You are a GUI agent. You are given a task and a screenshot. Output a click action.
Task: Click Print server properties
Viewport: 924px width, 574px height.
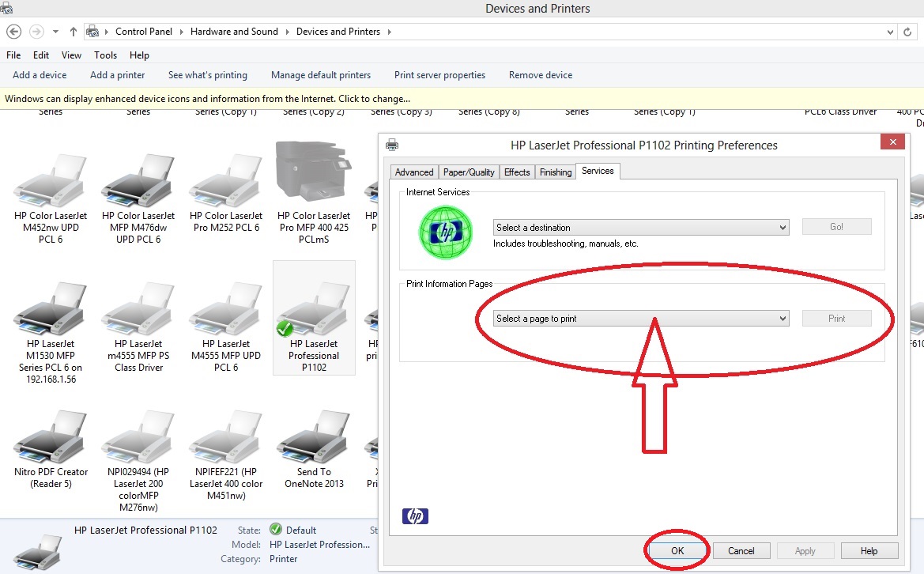pyautogui.click(x=439, y=75)
